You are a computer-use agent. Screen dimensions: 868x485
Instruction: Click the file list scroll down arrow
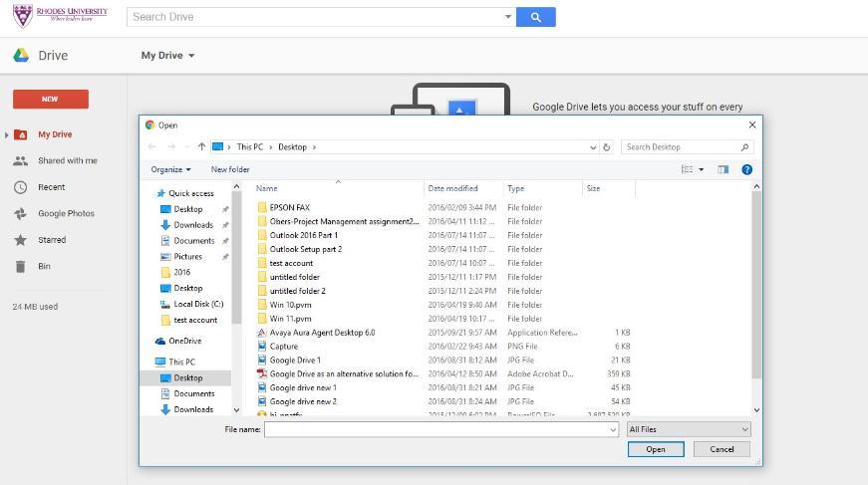click(756, 410)
